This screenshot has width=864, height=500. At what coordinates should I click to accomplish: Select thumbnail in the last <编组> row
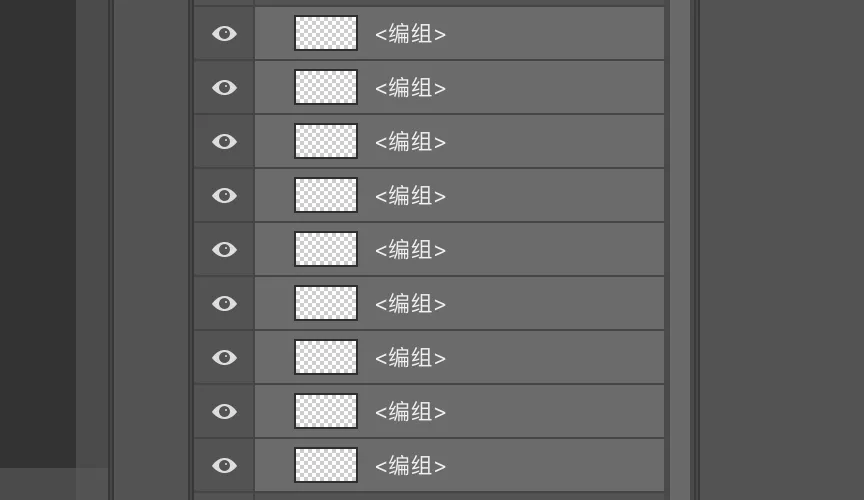coord(326,465)
